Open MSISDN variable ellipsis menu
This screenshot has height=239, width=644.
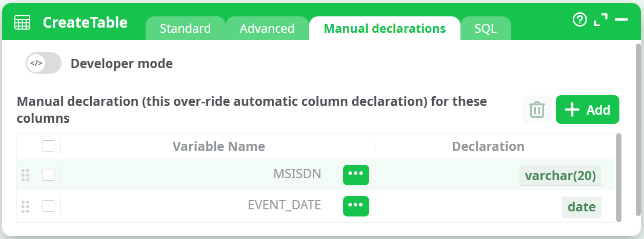(356, 175)
